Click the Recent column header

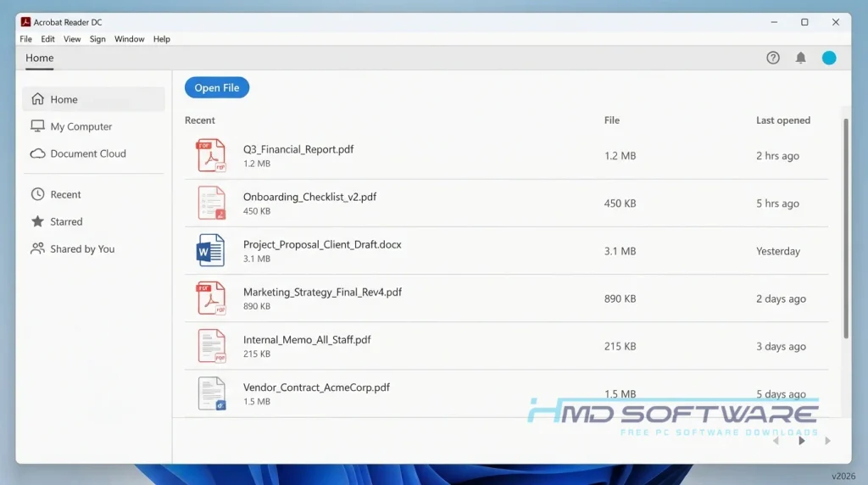click(200, 120)
